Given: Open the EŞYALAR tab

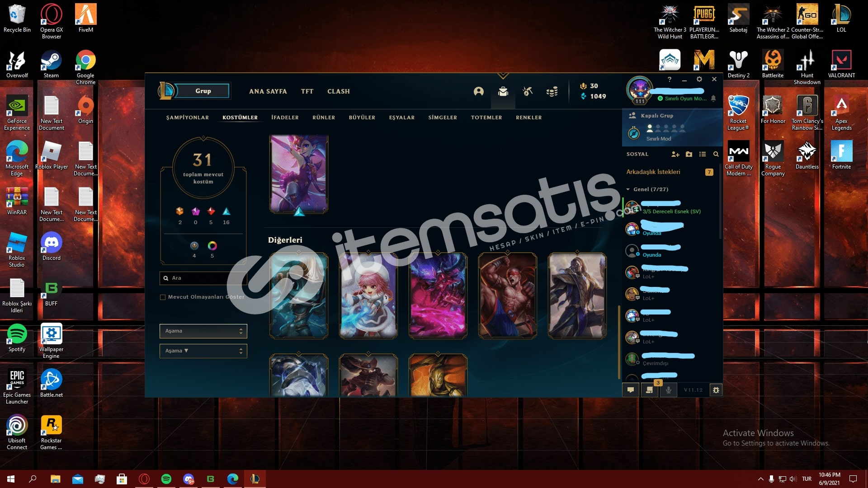Looking at the screenshot, I should pos(402,117).
